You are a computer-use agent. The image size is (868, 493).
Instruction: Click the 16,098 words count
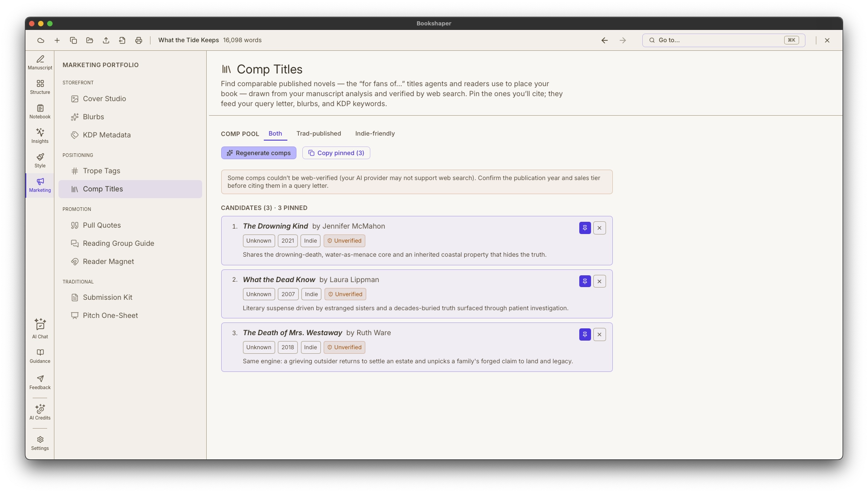click(x=242, y=40)
